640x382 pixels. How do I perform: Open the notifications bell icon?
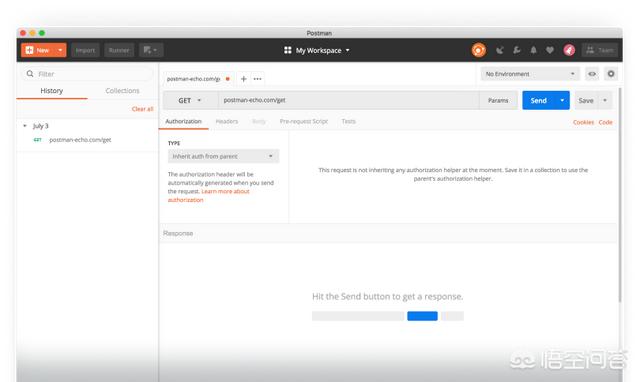click(533, 50)
